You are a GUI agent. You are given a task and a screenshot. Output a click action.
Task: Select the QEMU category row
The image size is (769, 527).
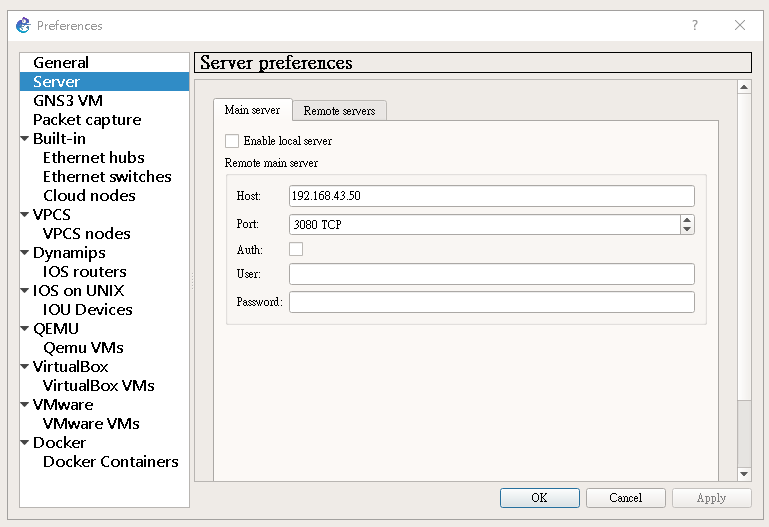[104, 328]
